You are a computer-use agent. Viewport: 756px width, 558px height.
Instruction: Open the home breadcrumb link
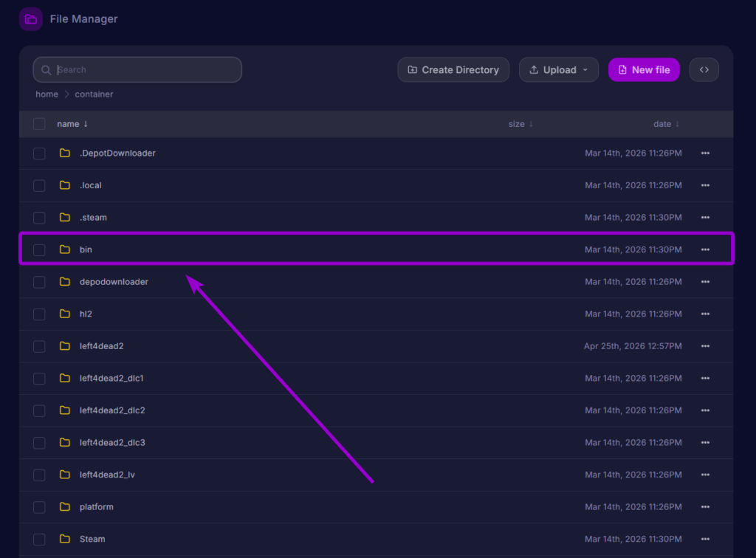tap(47, 94)
